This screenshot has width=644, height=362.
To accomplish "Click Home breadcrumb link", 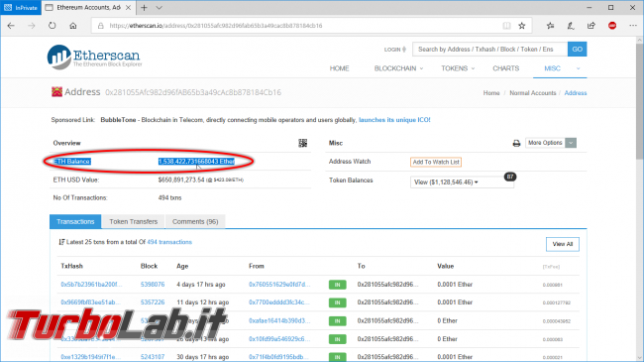I will 491,93.
